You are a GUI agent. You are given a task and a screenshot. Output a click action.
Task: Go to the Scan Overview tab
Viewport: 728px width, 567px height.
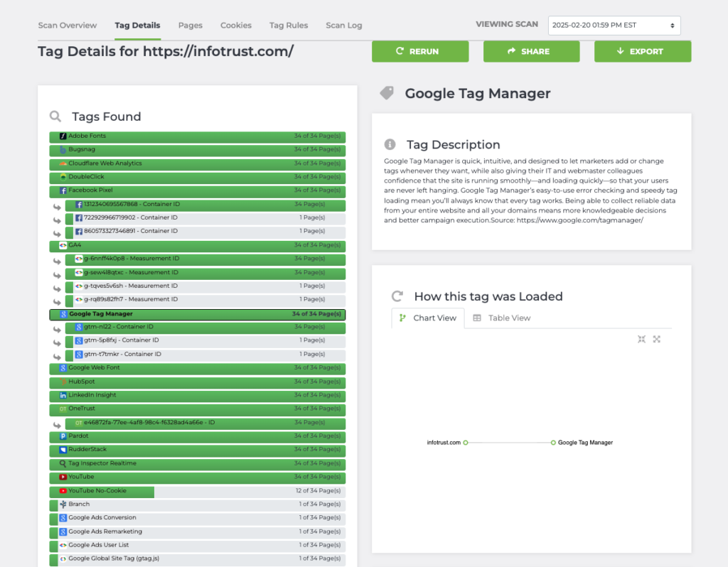pyautogui.click(x=68, y=26)
